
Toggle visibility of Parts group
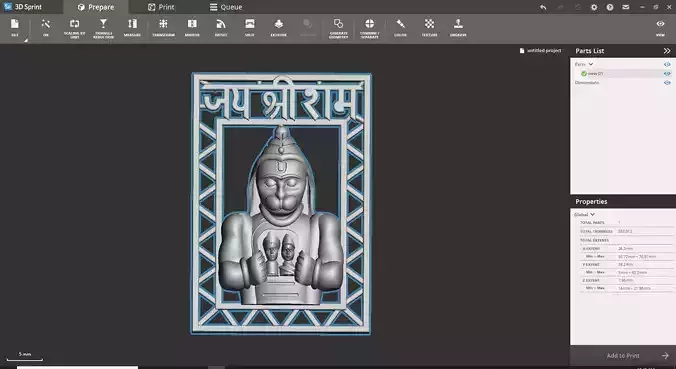pos(667,64)
